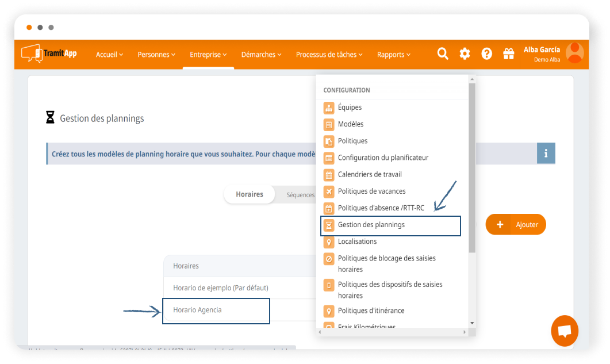The image size is (610, 364).
Task: Open the gift box icon
Action: click(x=508, y=54)
